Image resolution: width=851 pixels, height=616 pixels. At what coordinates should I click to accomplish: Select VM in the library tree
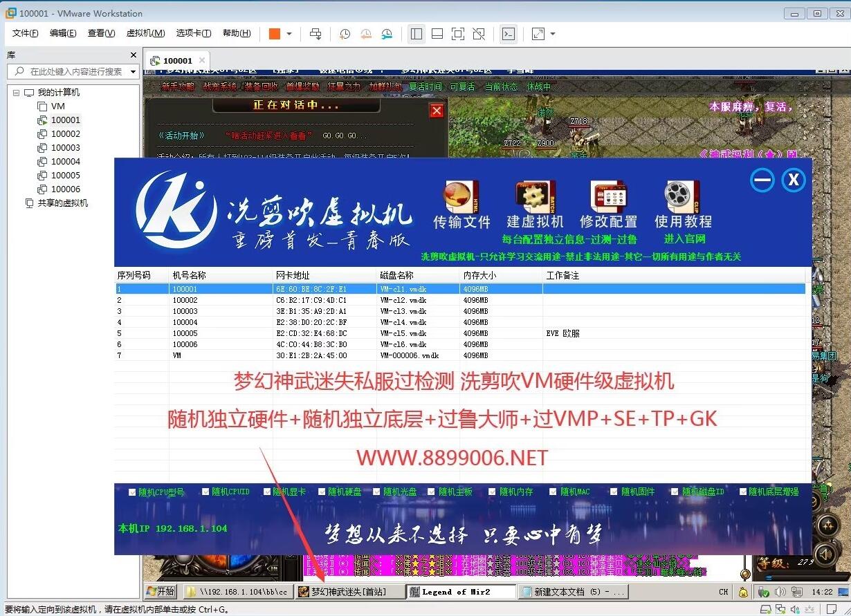[x=58, y=106]
